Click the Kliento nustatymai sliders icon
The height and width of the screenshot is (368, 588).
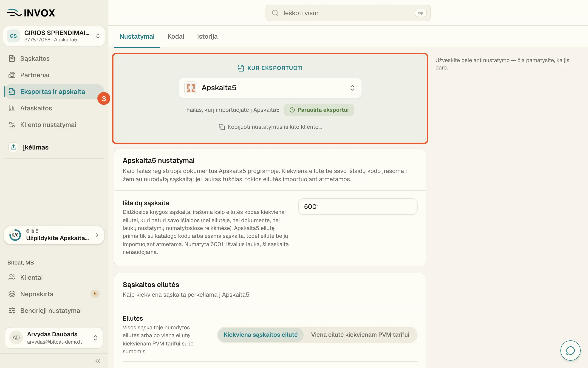click(12, 125)
